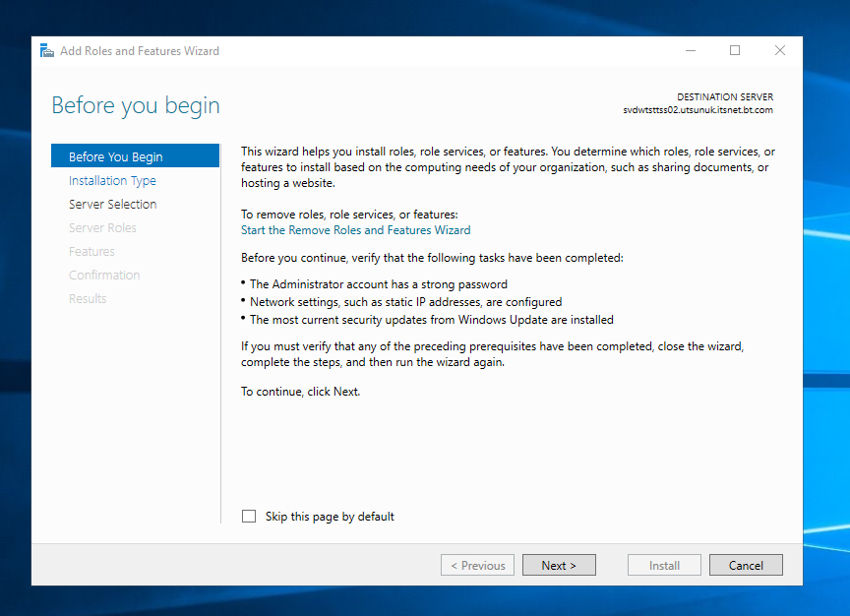Viewport: 850px width, 616px height.
Task: Go back with the Previous button
Action: point(477,565)
